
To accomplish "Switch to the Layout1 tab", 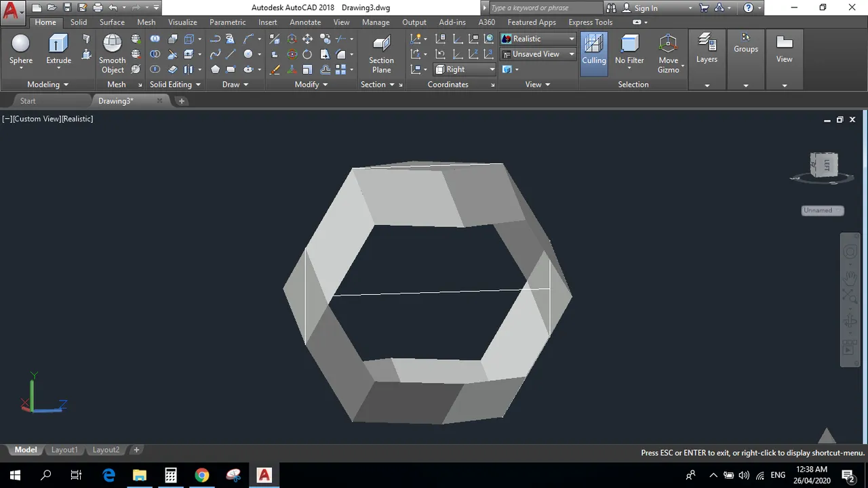I will (64, 449).
